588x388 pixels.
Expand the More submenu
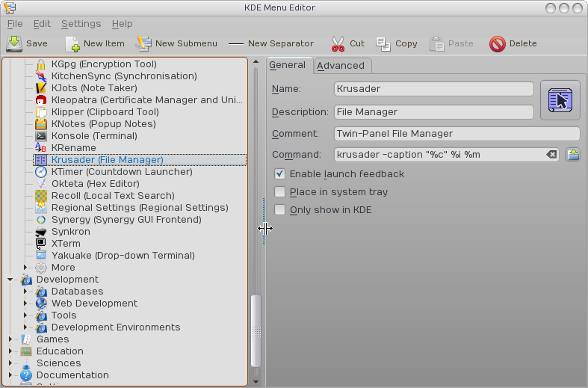25,268
